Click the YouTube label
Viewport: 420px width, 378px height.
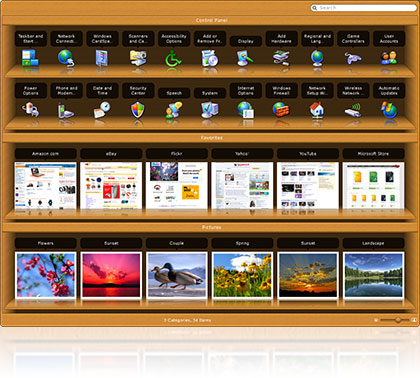pos(308,154)
